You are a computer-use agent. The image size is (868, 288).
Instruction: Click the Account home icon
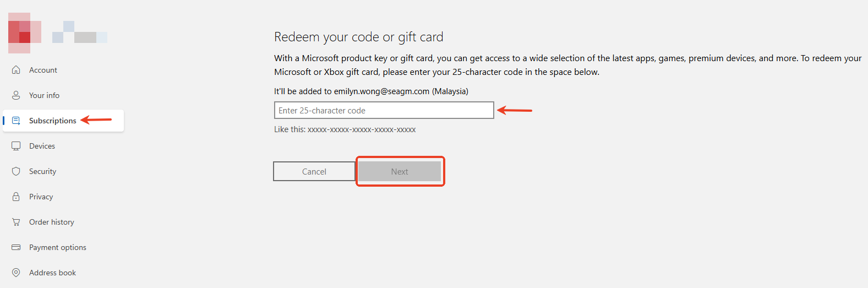(16, 70)
